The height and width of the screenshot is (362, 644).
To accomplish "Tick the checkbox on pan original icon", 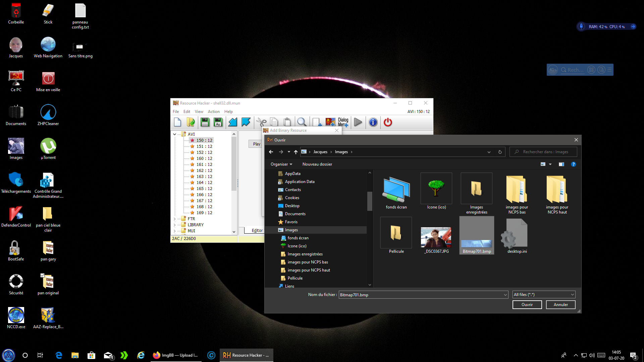I will (x=43, y=276).
